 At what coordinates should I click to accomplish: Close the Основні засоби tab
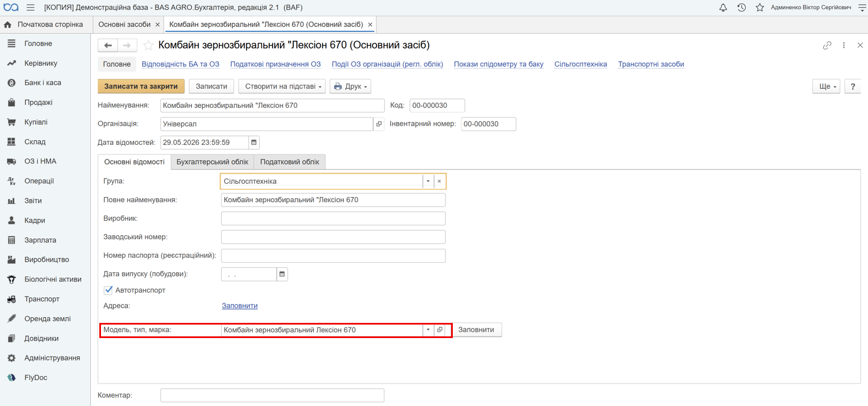158,25
